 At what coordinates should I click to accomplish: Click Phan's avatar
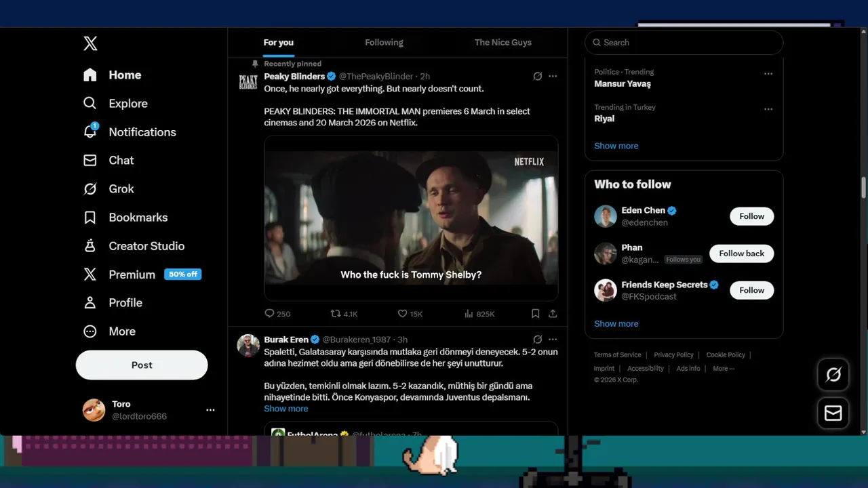(606, 253)
